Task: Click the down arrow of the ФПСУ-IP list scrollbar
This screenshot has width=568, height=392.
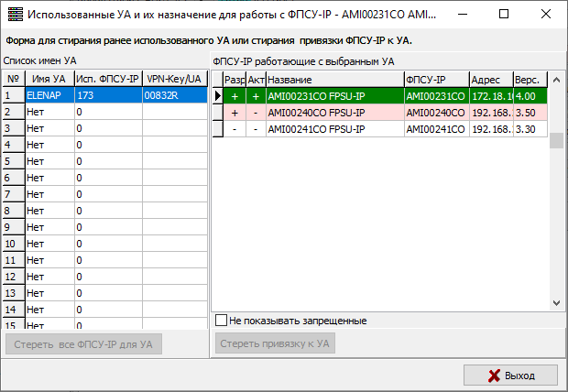Action: point(555,304)
